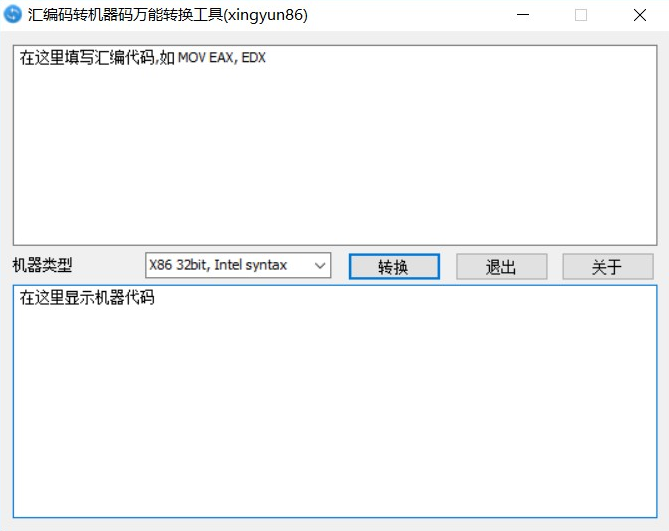Focus the machine code output area

[335, 401]
